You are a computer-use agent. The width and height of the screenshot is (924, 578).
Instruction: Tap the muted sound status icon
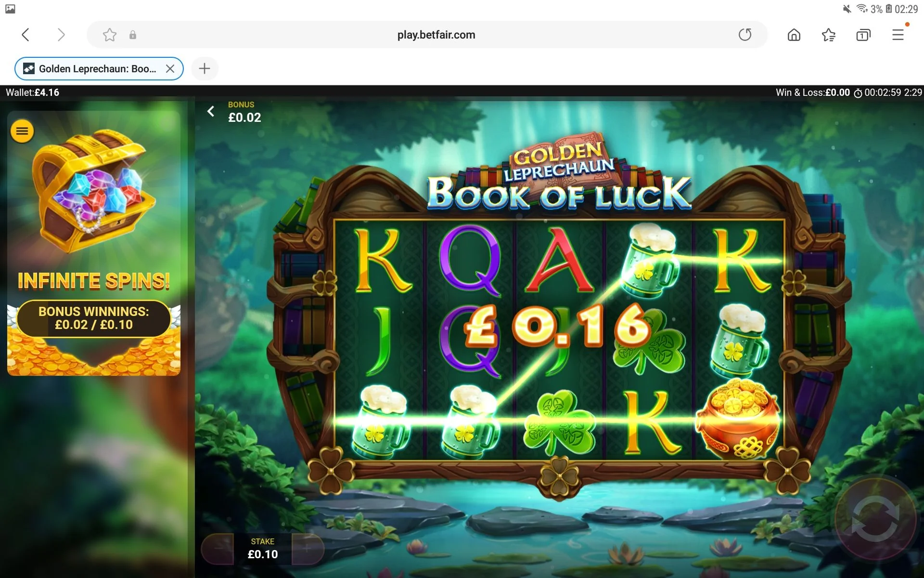[x=847, y=9]
